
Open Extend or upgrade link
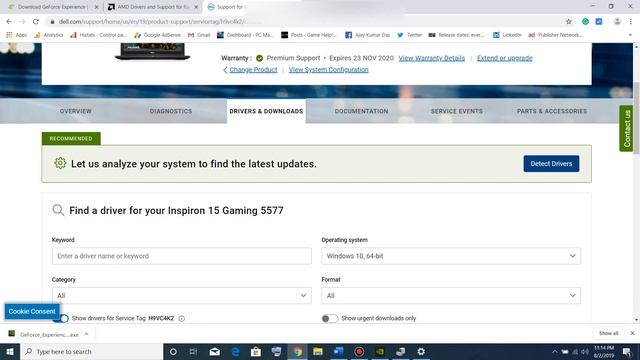pyautogui.click(x=504, y=58)
